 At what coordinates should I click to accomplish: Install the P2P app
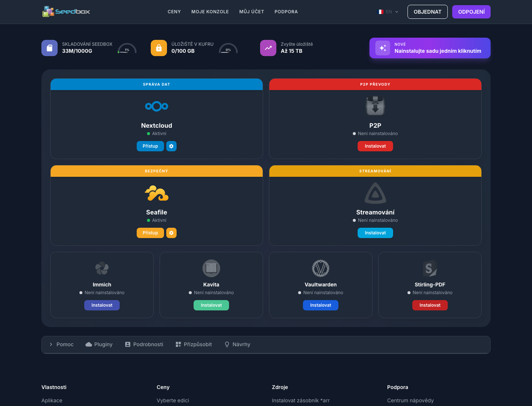[x=375, y=146]
